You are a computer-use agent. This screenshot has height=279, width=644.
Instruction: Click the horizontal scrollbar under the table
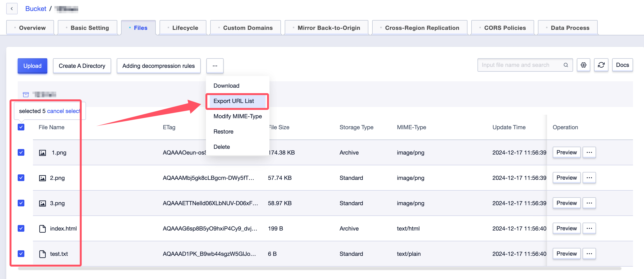[x=320, y=268]
